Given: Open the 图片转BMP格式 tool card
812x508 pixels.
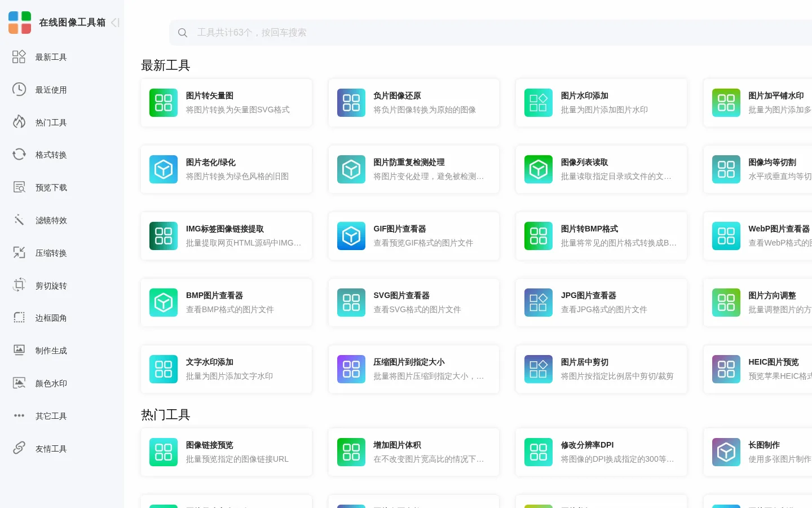Looking at the screenshot, I should [x=601, y=236].
